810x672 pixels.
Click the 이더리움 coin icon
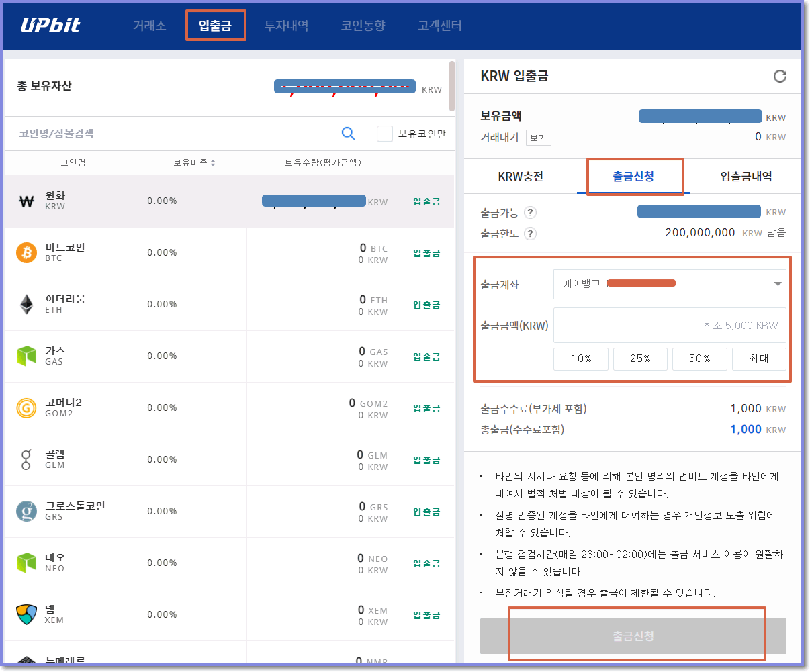point(26,304)
